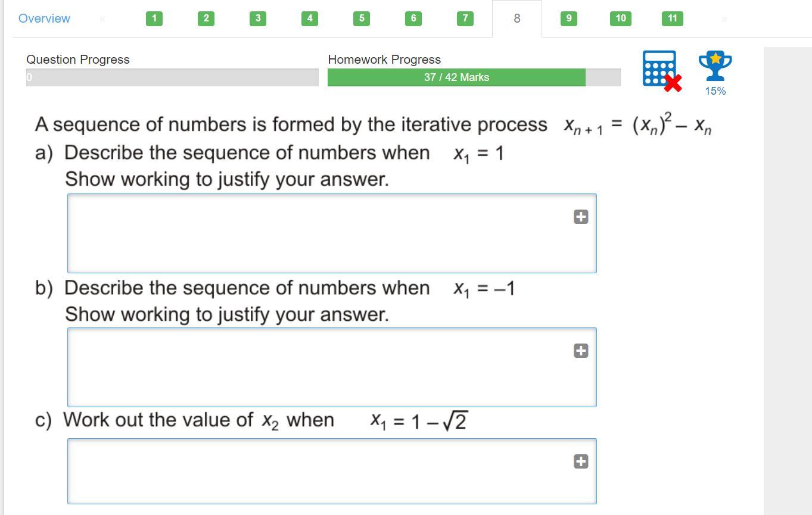This screenshot has height=515, width=812.
Task: Go to question 2 tab
Action: [206, 18]
